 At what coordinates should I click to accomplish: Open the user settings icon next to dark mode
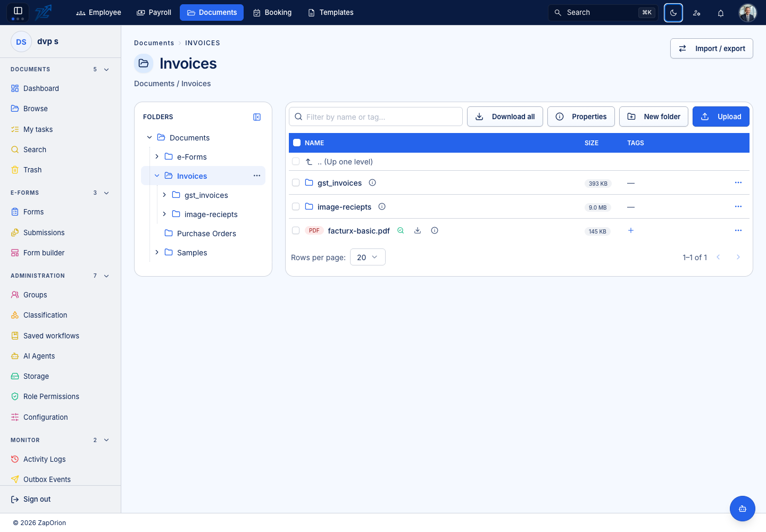click(x=697, y=13)
